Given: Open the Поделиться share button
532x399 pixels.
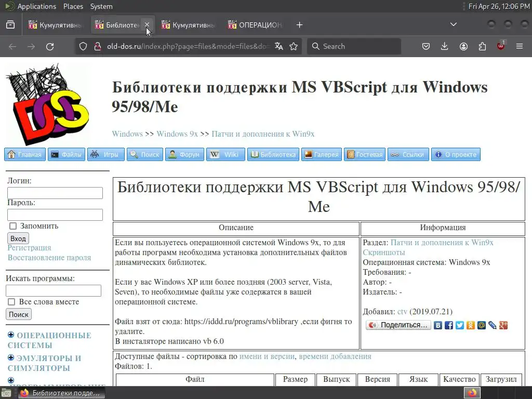Looking at the screenshot, I should [398, 325].
